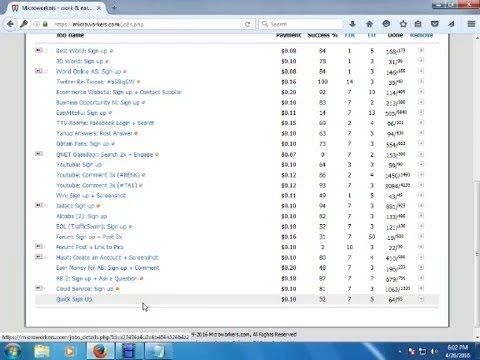Open File Explorer from the taskbar

pos(42,351)
